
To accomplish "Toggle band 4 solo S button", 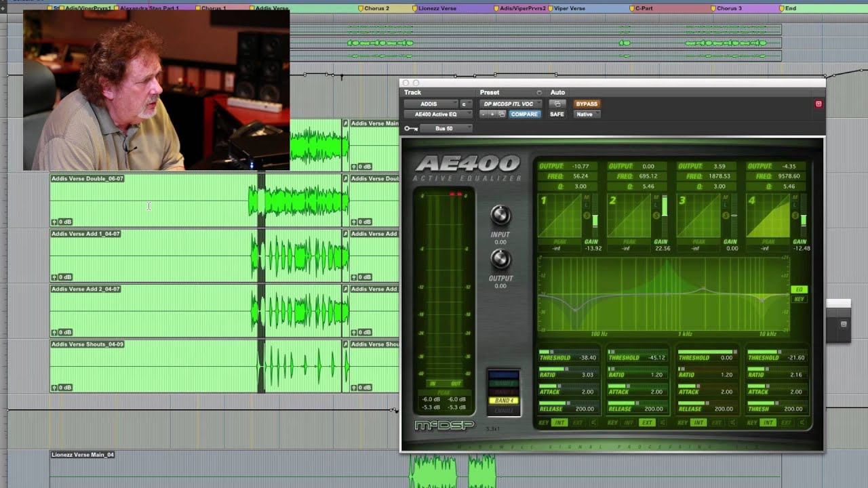I will click(795, 216).
